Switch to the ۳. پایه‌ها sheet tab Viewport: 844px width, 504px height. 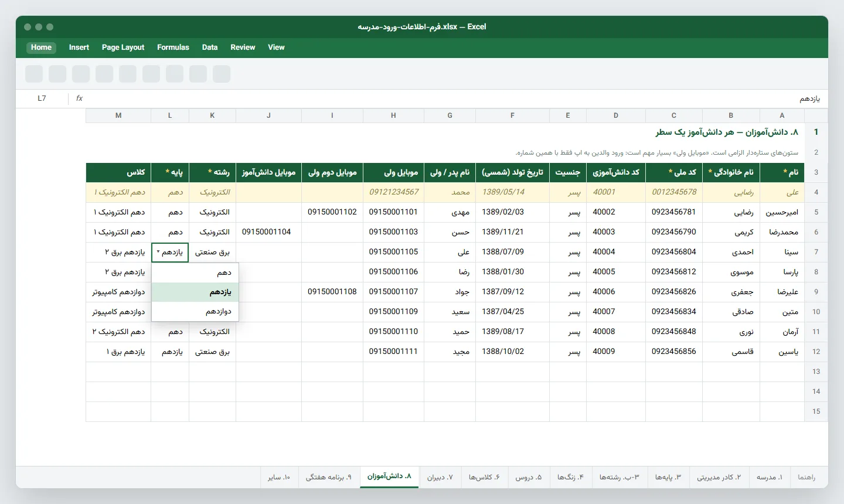point(668,477)
